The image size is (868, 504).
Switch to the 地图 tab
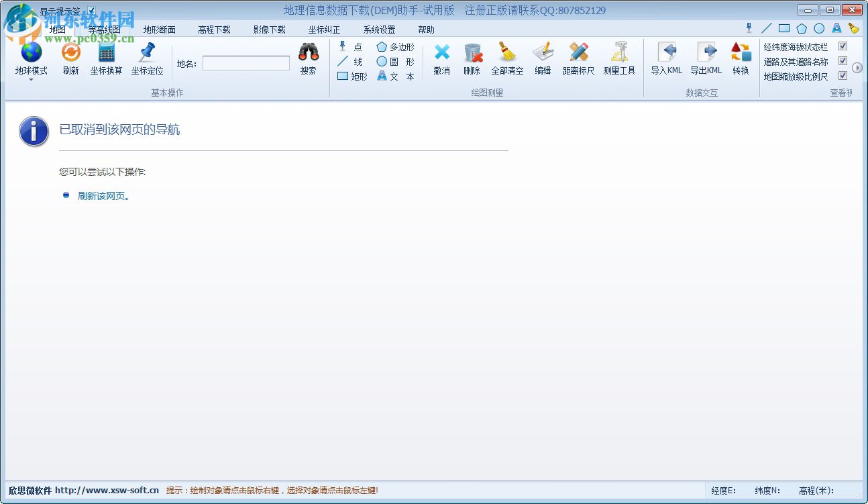pyautogui.click(x=58, y=30)
